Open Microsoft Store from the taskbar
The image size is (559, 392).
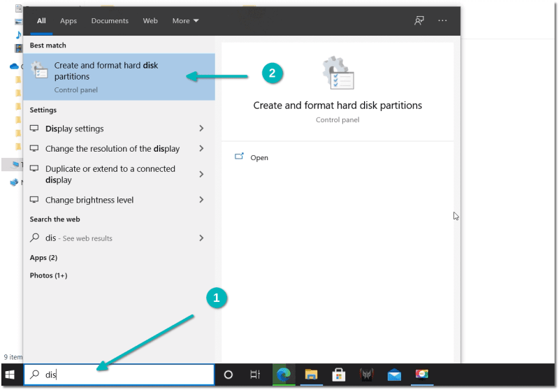tap(339, 375)
